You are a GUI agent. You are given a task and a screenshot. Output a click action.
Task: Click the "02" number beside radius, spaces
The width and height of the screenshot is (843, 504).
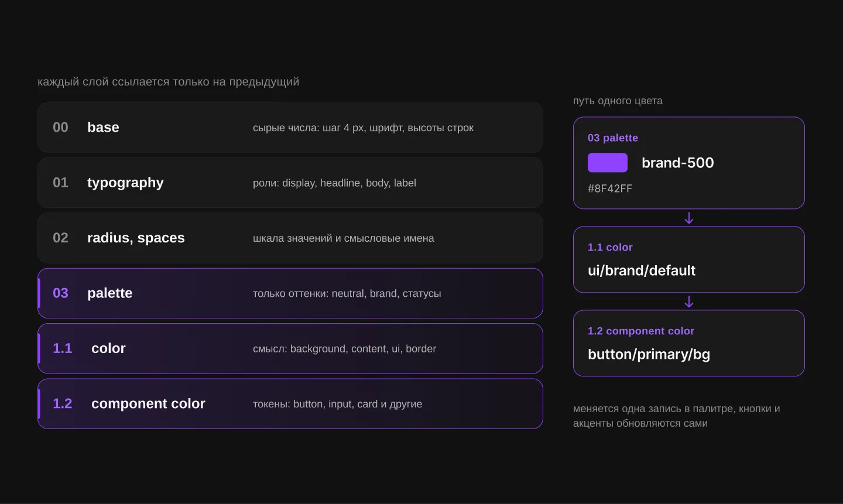pyautogui.click(x=60, y=238)
